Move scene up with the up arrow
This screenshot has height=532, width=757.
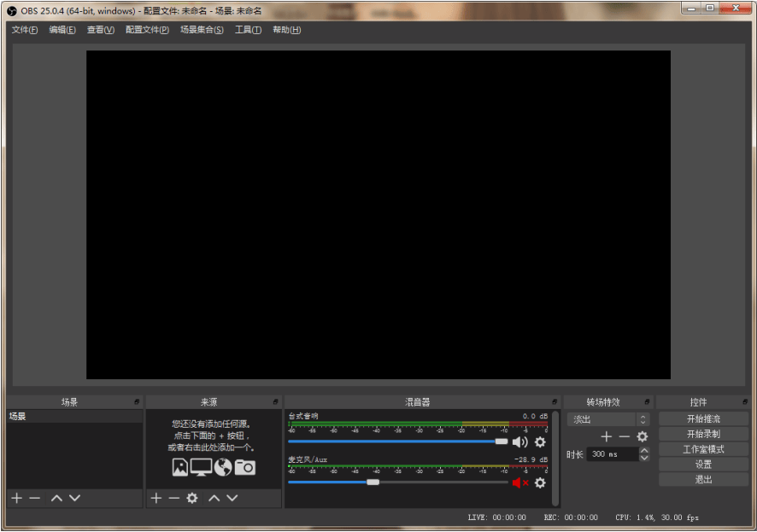[x=56, y=498]
